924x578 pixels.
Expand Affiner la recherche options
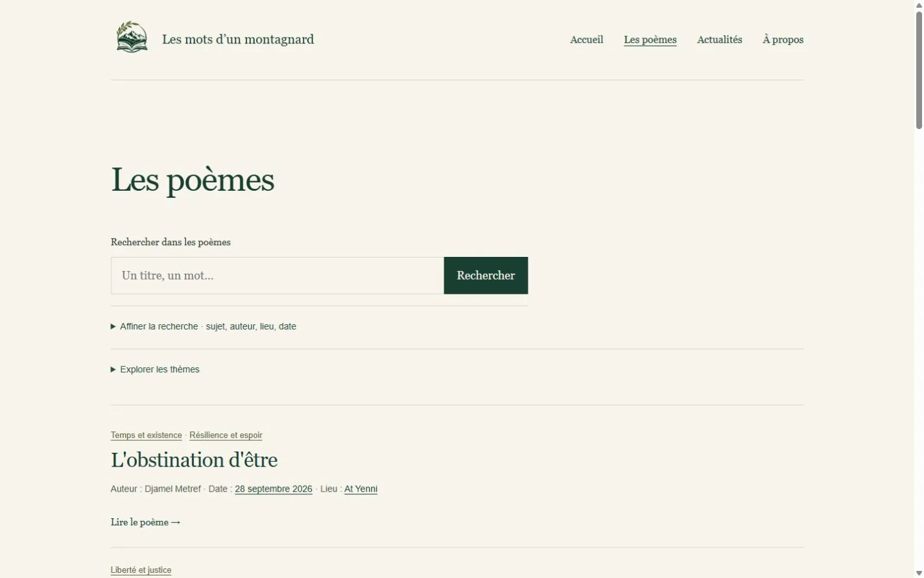pyautogui.click(x=204, y=326)
